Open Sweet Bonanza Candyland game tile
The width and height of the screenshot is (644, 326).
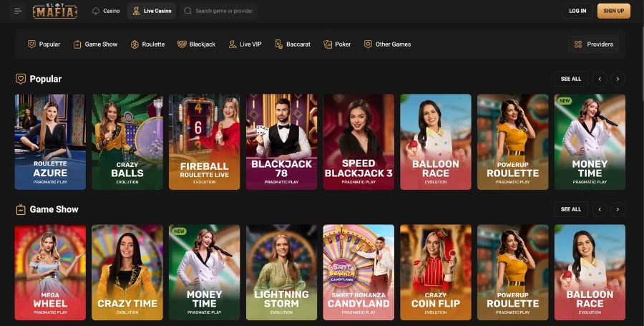pos(358,272)
